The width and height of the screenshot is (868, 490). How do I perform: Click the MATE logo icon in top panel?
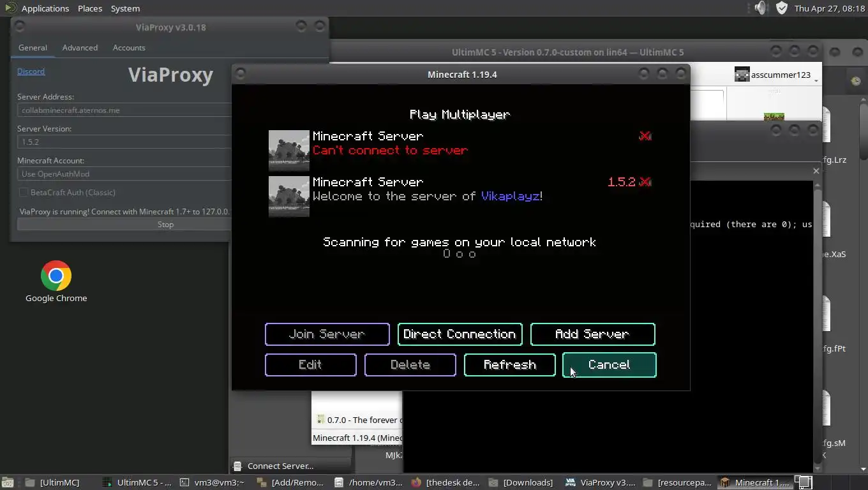pyautogui.click(x=10, y=8)
